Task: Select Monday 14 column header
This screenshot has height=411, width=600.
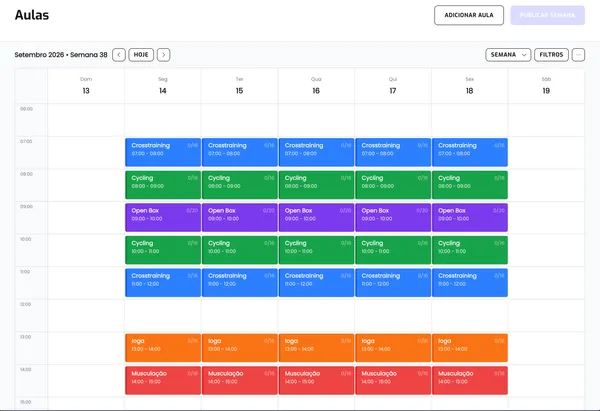Action: (163, 86)
